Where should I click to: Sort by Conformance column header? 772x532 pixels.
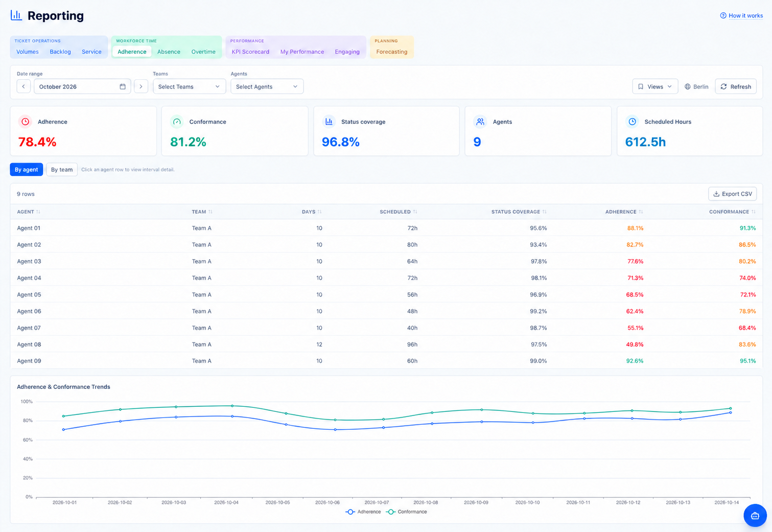click(x=732, y=212)
